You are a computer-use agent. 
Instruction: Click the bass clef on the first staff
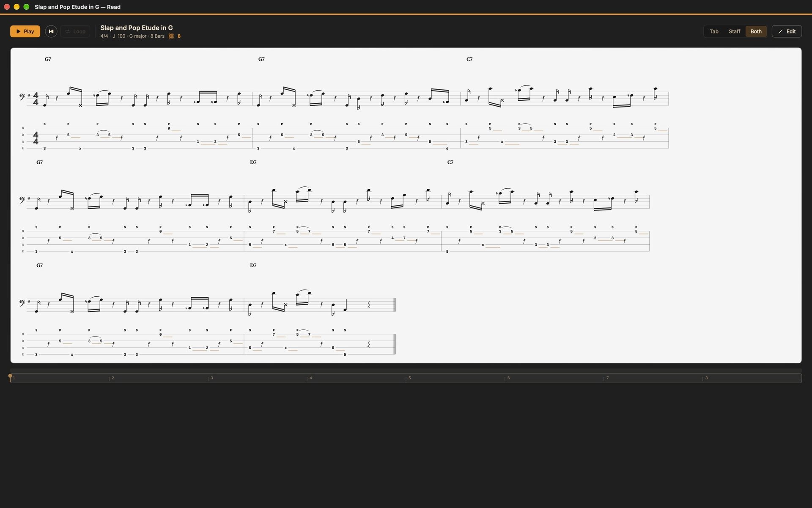pyautogui.click(x=22, y=97)
